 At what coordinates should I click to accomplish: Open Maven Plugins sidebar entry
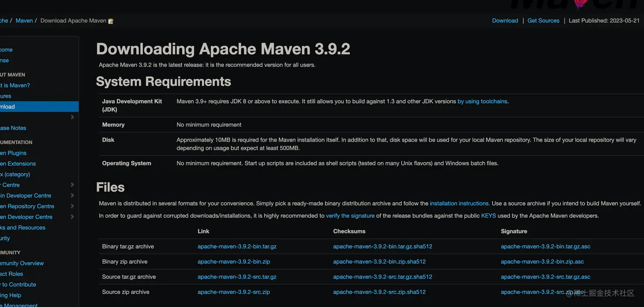13,153
